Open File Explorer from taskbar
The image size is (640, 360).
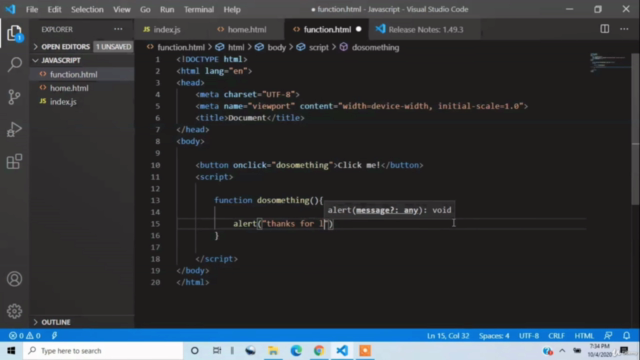[273, 351]
